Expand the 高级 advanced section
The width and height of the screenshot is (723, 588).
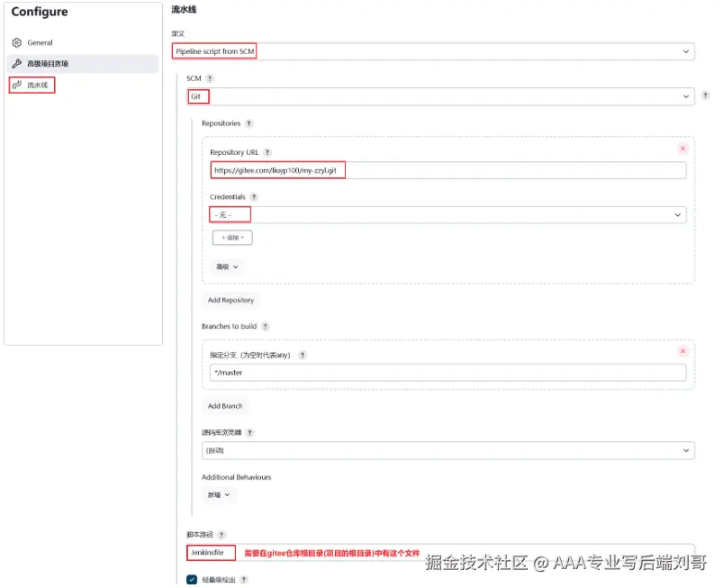click(227, 267)
